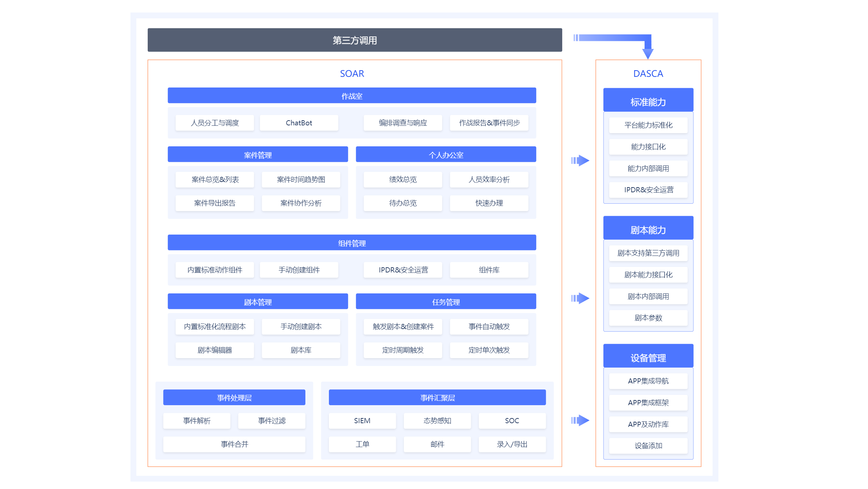Viewport: 868px width, 489px height.
Task: Click the arrow pointing to 剧本能力 section
Action: click(x=580, y=298)
